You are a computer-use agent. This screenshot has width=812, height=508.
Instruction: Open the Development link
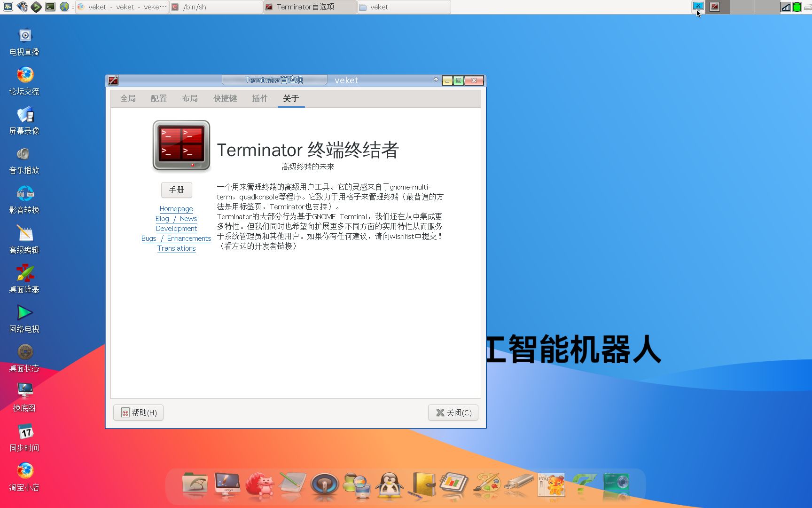tap(176, 229)
